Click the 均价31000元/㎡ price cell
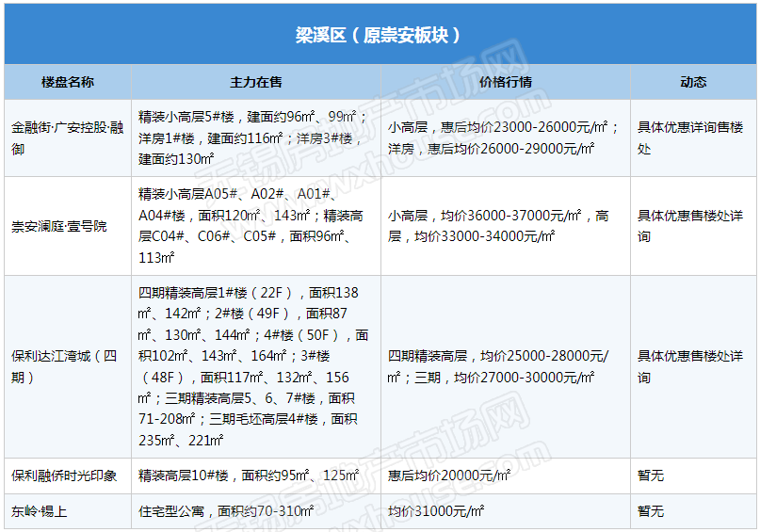This screenshot has width=760, height=532. pos(436,511)
